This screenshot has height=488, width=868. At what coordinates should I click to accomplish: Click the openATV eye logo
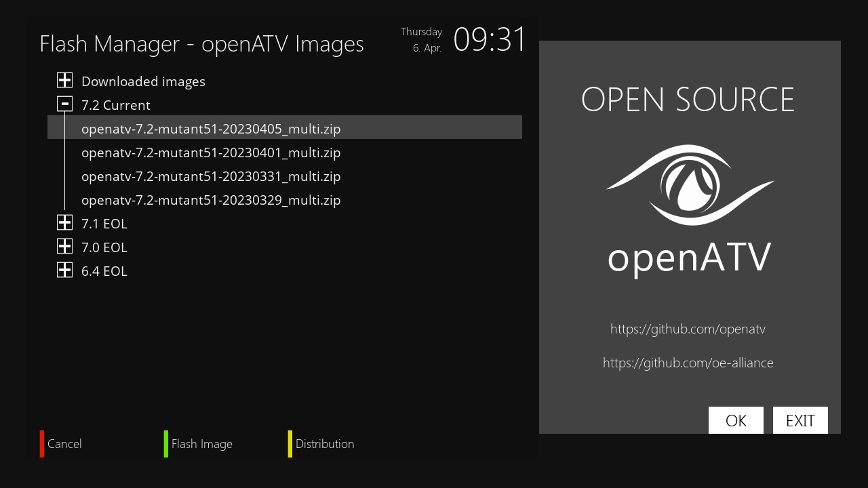click(x=688, y=184)
